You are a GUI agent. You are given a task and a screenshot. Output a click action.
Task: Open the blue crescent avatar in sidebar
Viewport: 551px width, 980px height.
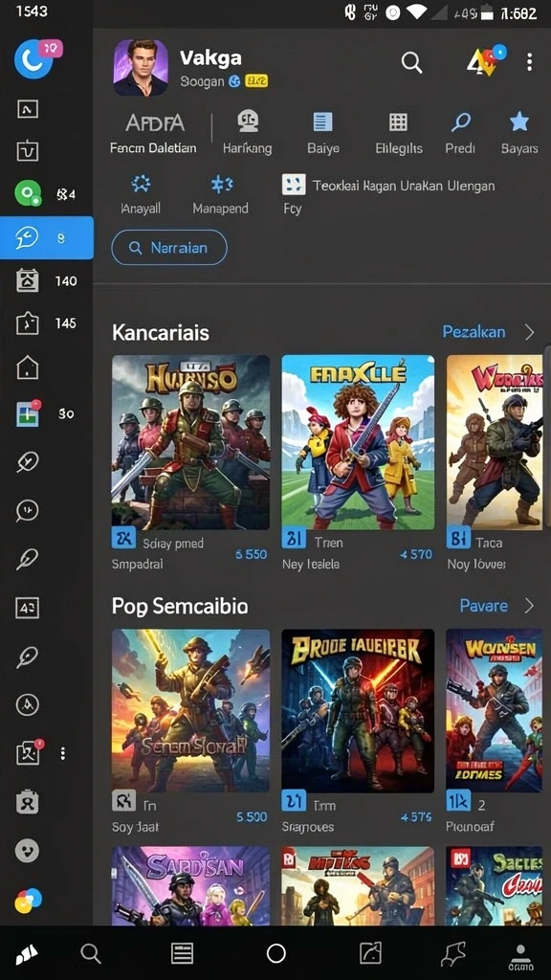pyautogui.click(x=33, y=59)
